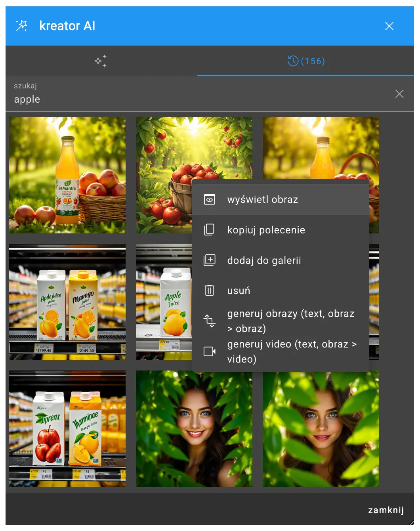
Task: Click the copy prompt icon
Action: pyautogui.click(x=209, y=230)
